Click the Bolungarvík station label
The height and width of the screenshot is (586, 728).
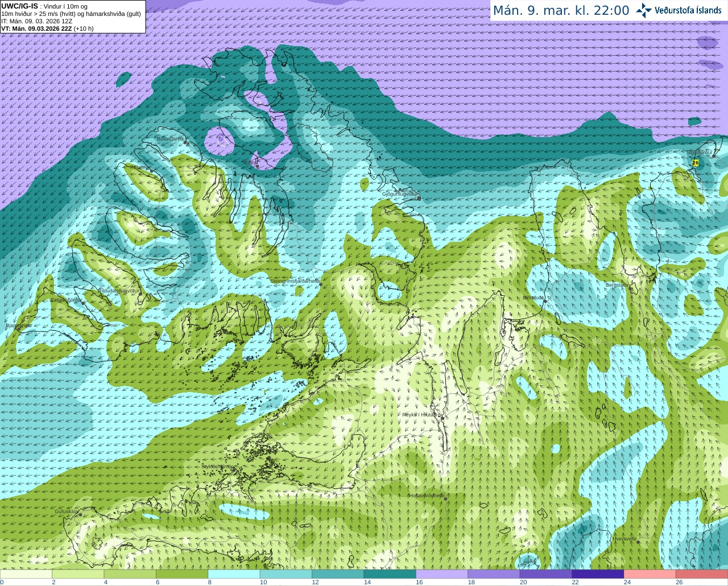coord(171,139)
